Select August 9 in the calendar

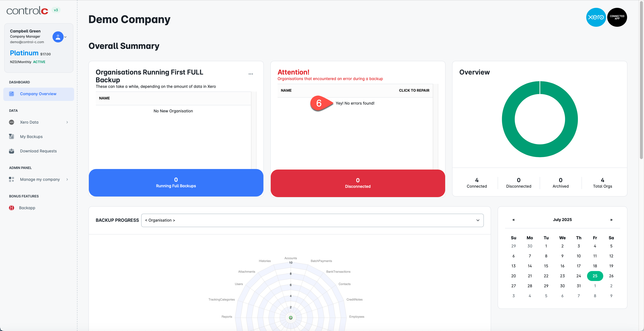pyautogui.click(x=611, y=296)
